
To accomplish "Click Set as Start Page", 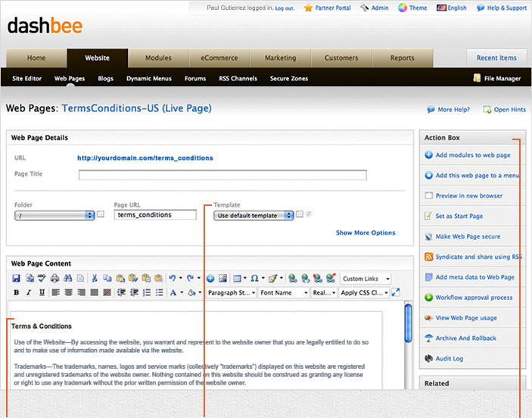I will 459,216.
